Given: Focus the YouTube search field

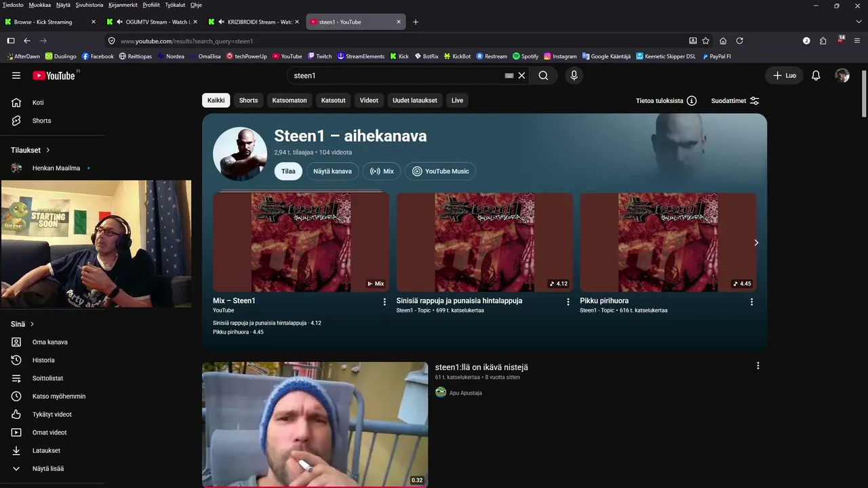Looking at the screenshot, I should 397,75.
